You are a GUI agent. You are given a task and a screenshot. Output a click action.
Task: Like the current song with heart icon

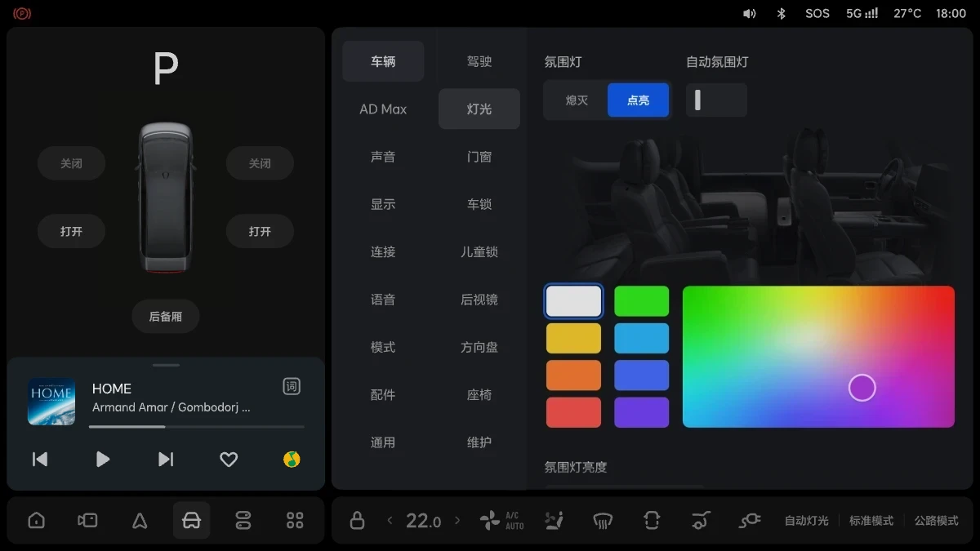click(229, 460)
